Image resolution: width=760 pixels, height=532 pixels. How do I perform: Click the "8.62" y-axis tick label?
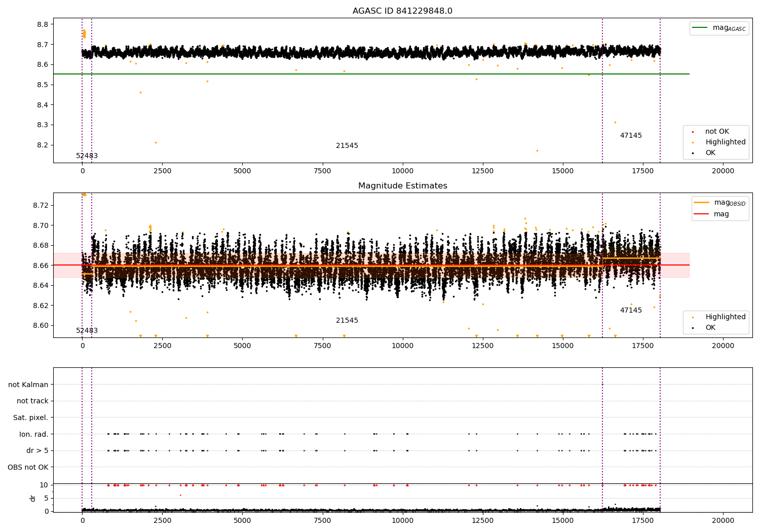[x=41, y=306]
